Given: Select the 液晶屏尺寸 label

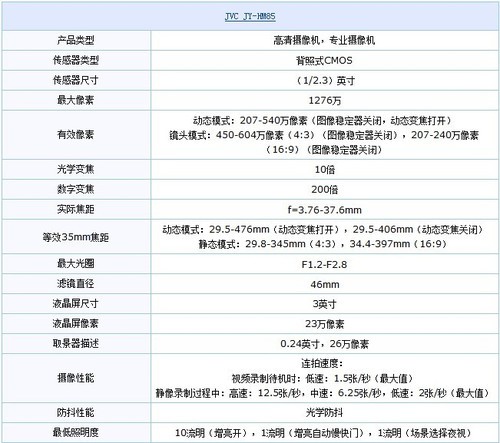Looking at the screenshot, I should (76, 303).
